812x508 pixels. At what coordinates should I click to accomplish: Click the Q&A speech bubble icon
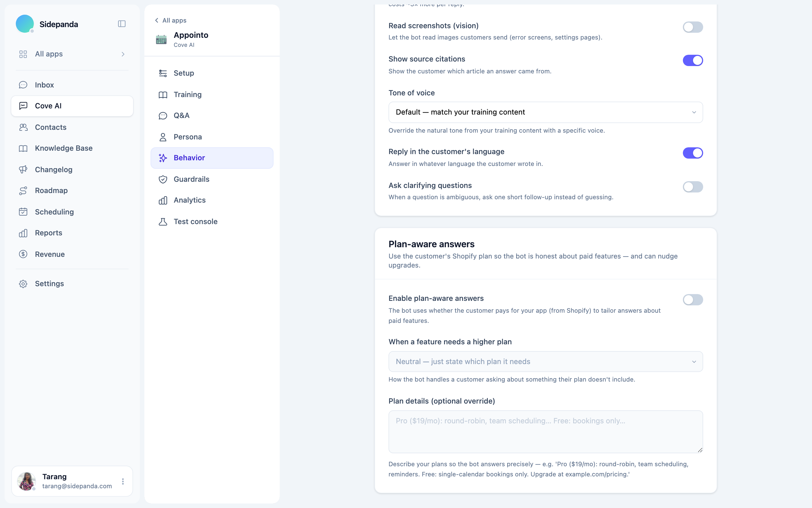click(x=163, y=116)
